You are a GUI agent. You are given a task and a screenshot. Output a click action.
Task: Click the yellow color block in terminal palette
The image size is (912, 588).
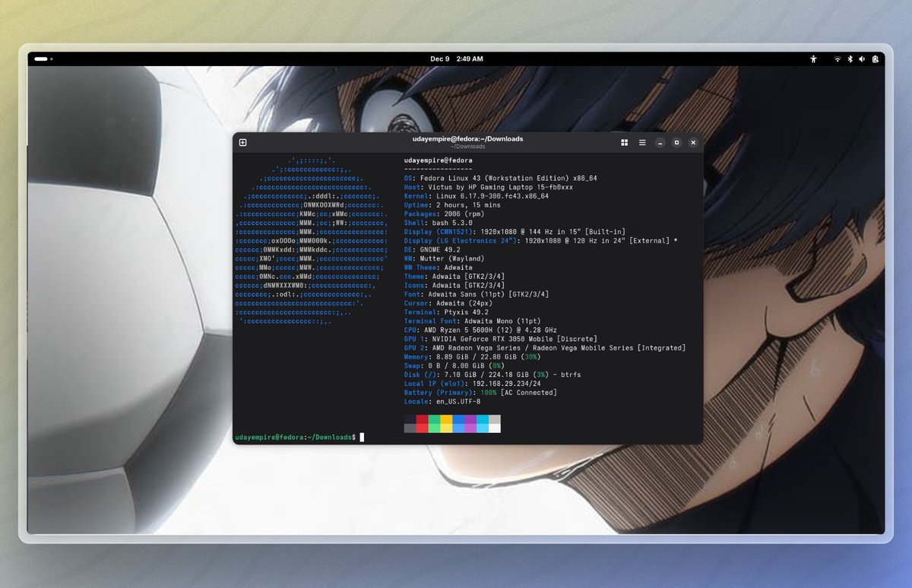446,424
